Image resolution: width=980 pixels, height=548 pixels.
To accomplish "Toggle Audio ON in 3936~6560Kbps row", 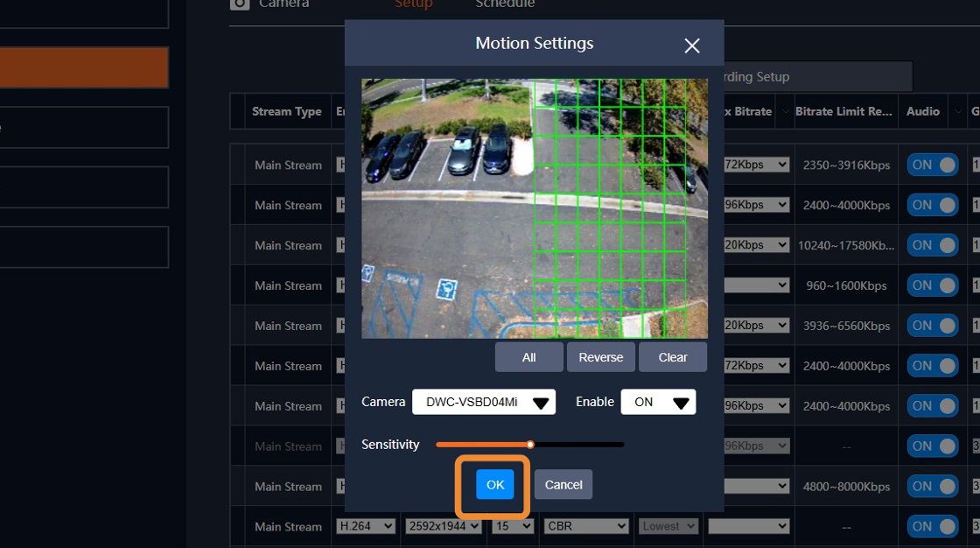I will (933, 326).
